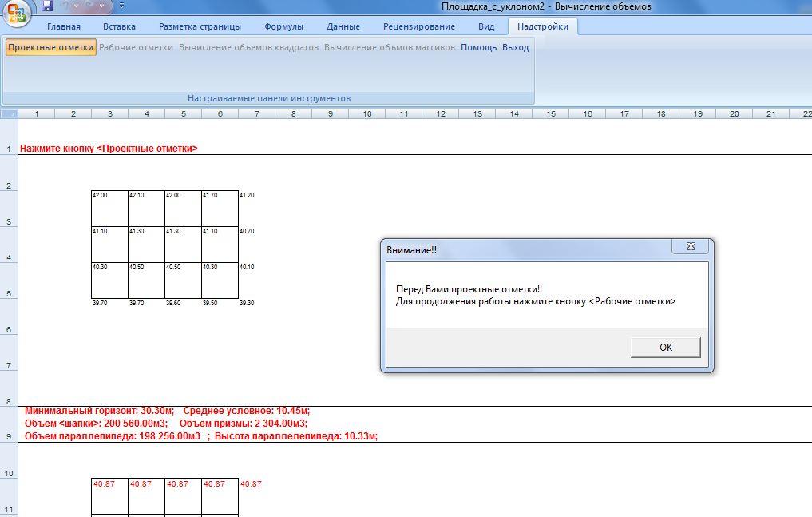Select row header 1
The width and height of the screenshot is (812, 517).
(9, 137)
